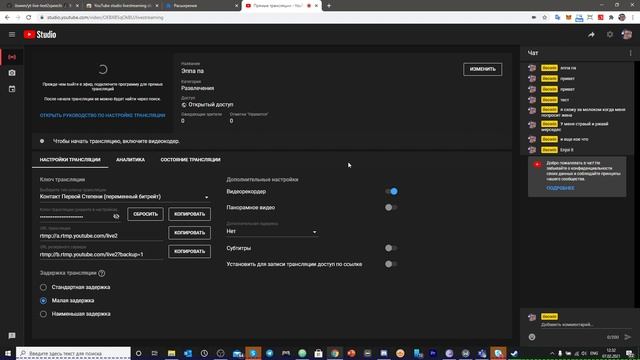Image resolution: width=640 pixels, height=360 pixels.
Task: Open the emoji picker in chat input
Action: [532, 337]
